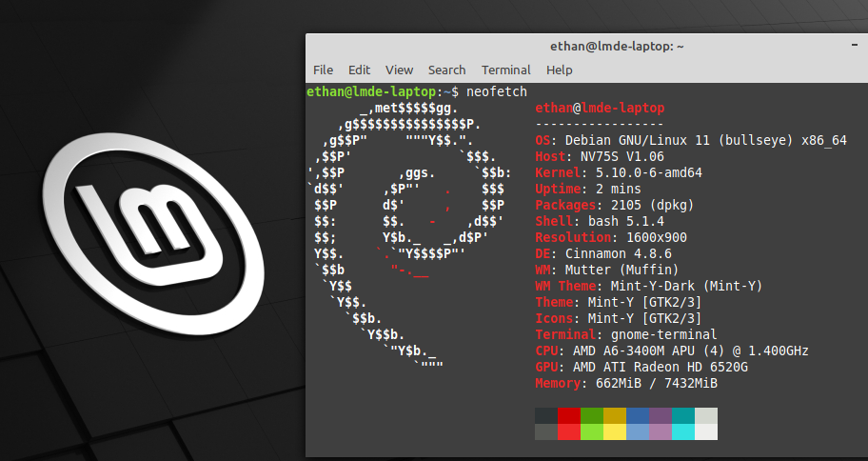The width and height of the screenshot is (868, 461).
Task: Open the Help menu
Action: pyautogui.click(x=559, y=70)
